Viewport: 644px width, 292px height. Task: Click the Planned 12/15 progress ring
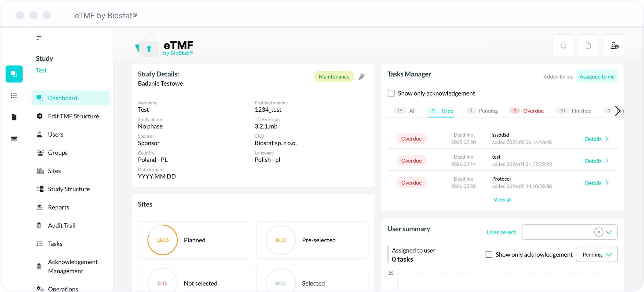tap(163, 240)
